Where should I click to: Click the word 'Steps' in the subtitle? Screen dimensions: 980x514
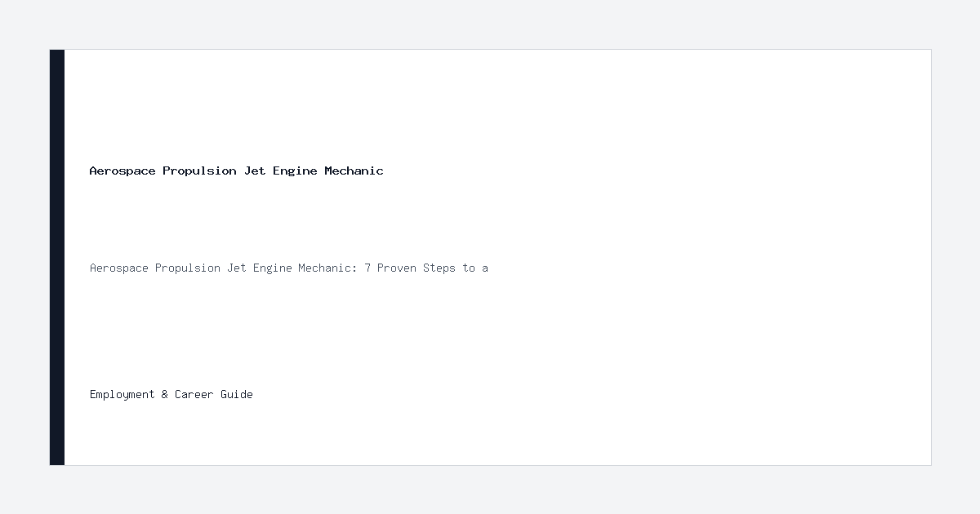439,268
